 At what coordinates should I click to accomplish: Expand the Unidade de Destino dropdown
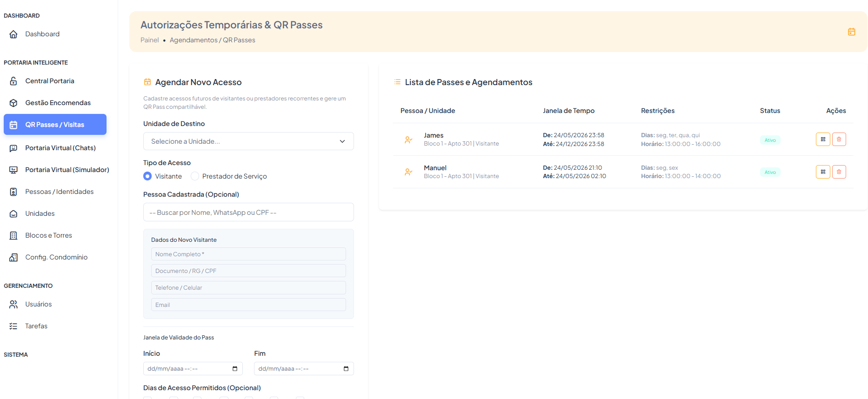click(248, 141)
